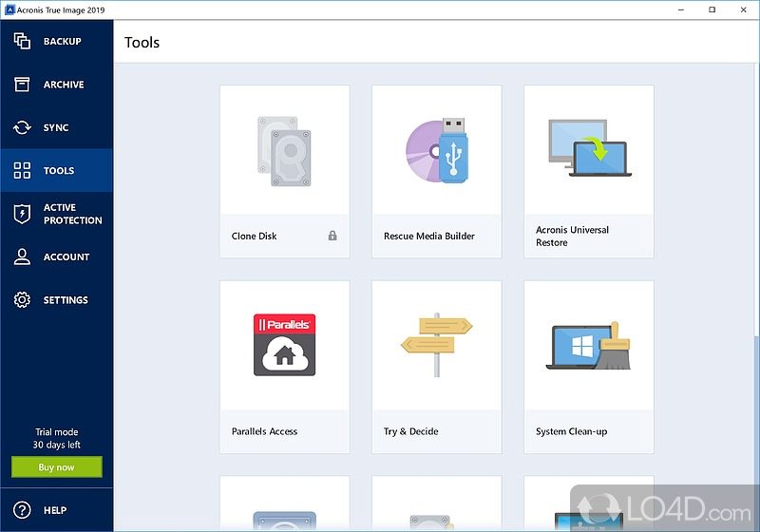Click the Sync arrows icon in sidebar

[22, 128]
